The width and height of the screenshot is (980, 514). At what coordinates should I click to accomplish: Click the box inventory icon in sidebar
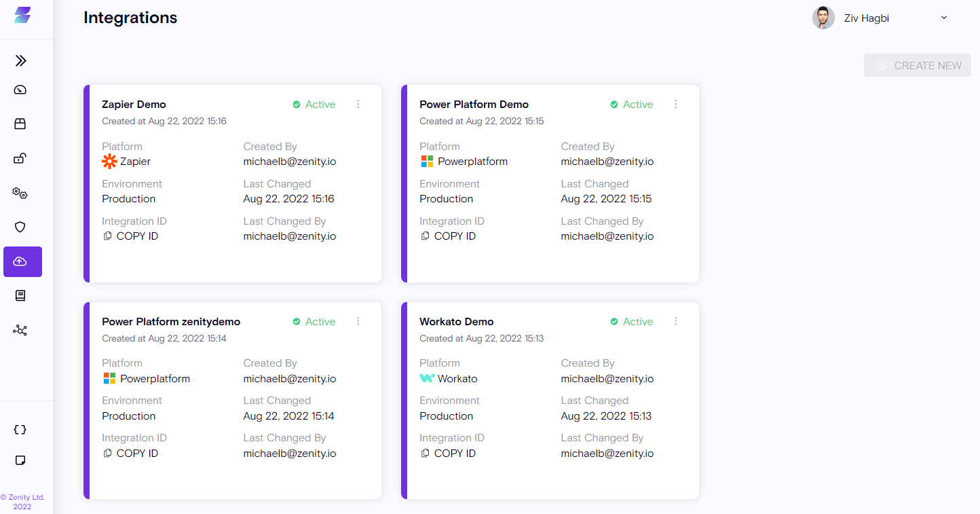coord(20,124)
